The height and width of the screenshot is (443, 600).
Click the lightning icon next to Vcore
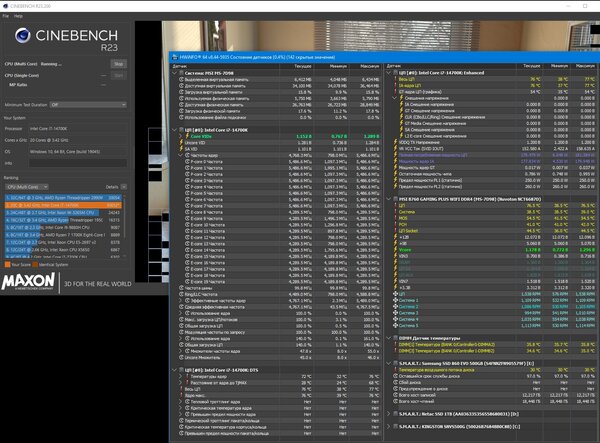395,250
